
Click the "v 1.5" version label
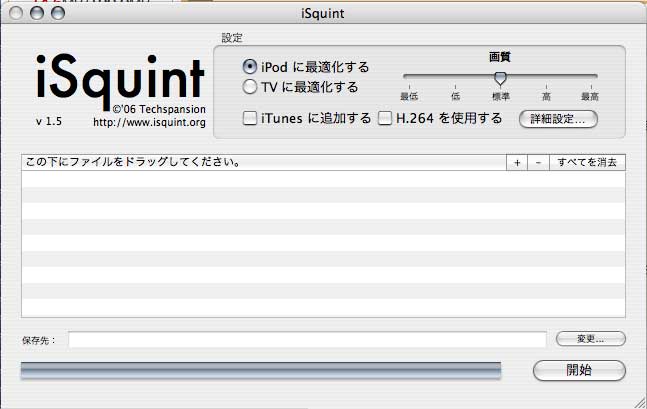click(x=49, y=121)
